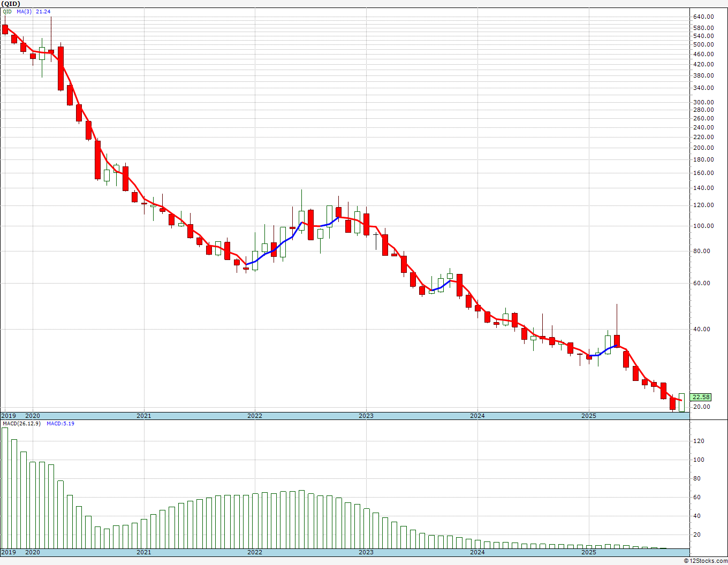Click 2020 on the MACD panel time axis
728x565 pixels.
[x=33, y=552]
